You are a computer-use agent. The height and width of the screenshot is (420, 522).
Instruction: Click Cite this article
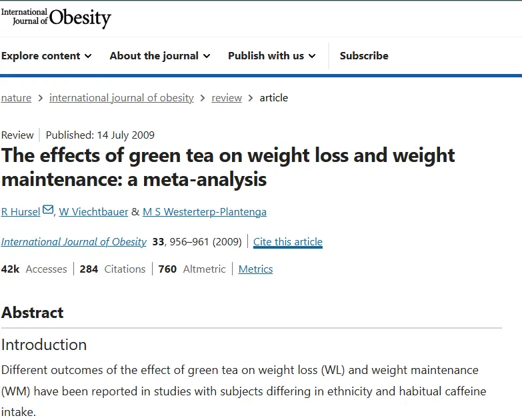[x=288, y=242]
